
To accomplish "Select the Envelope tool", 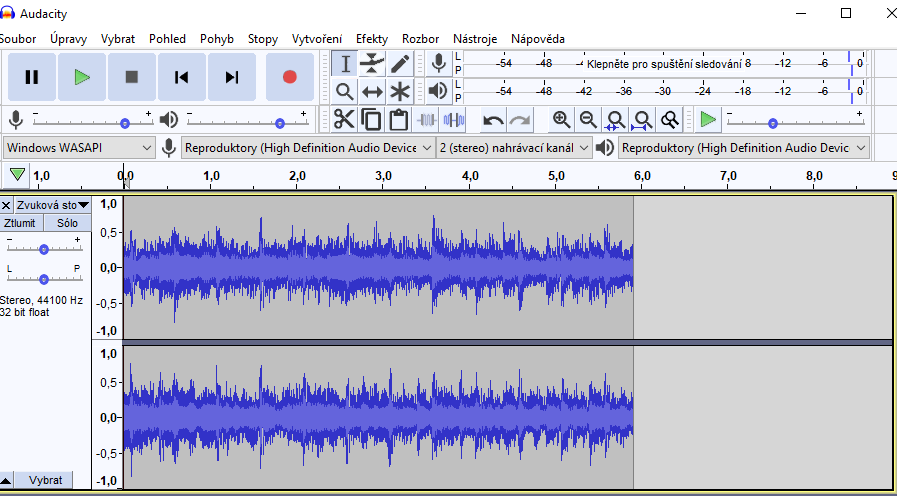I will coord(372,64).
